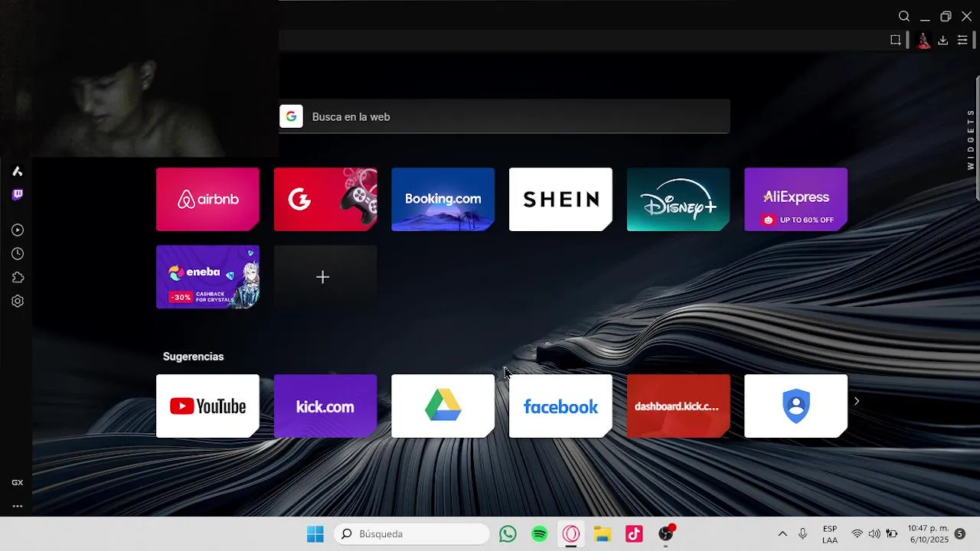Viewport: 980px width, 551px height.
Task: Open the Google Account shield suggestion tile
Action: tap(795, 406)
